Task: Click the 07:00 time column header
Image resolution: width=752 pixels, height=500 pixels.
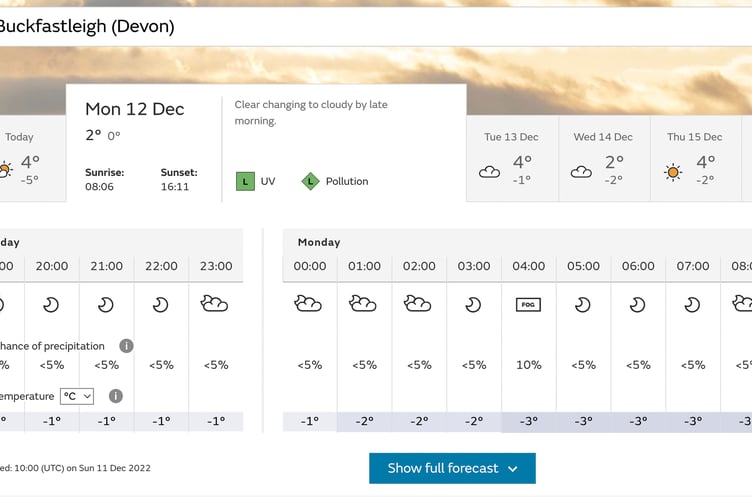Action: coord(693,266)
